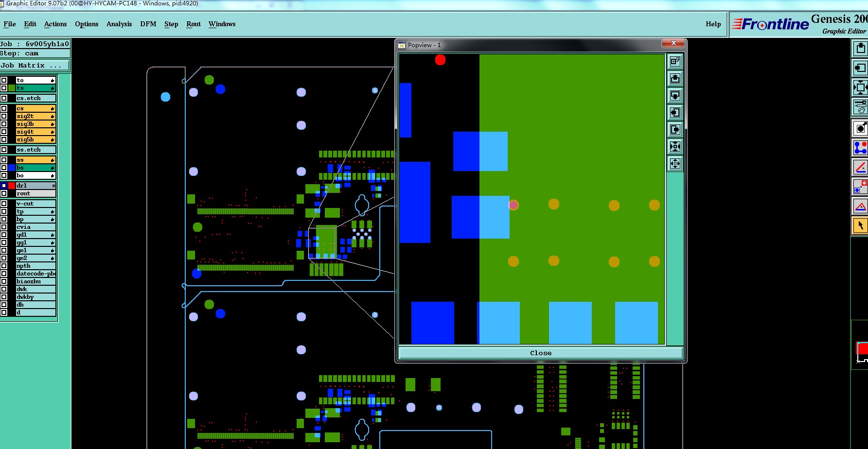This screenshot has width=868, height=449.
Task: Select the 'biaozhu' layer name
Action: [x=35, y=281]
